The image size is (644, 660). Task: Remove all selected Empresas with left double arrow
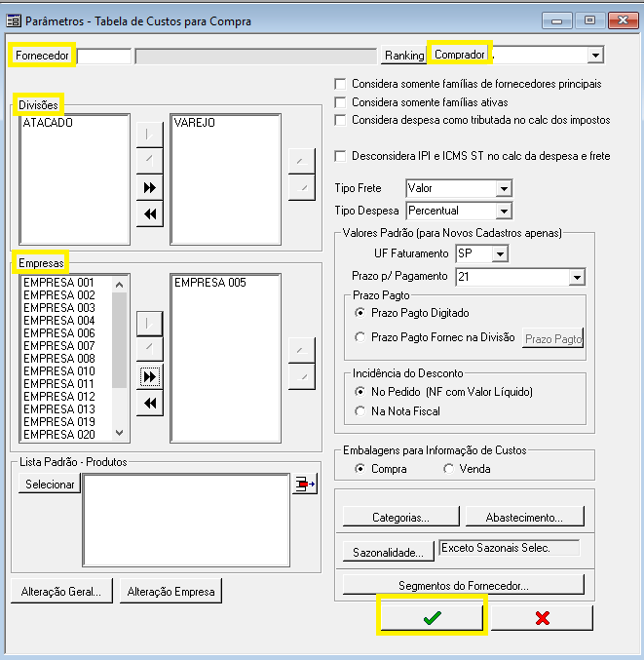point(150,404)
